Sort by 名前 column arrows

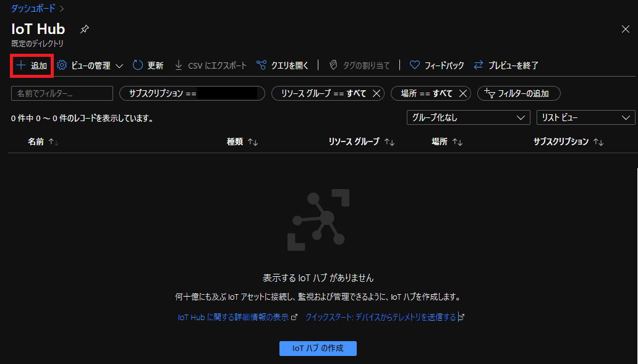54,142
